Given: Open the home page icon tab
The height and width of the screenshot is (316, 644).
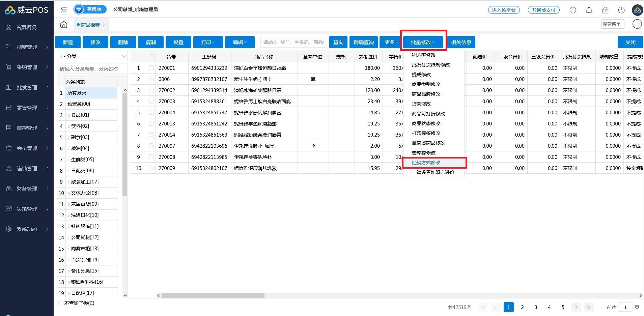Looking at the screenshot, I should [64, 25].
